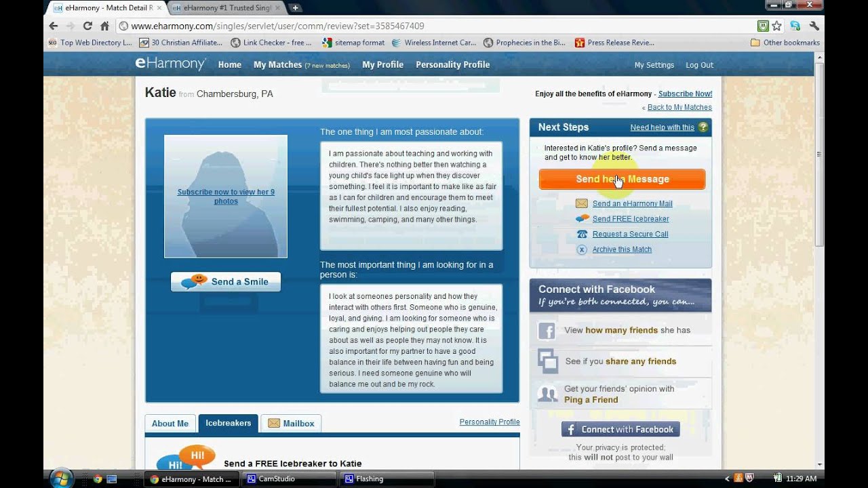The image size is (868, 488).
Task: Reload the page with the refresh icon
Action: (87, 26)
